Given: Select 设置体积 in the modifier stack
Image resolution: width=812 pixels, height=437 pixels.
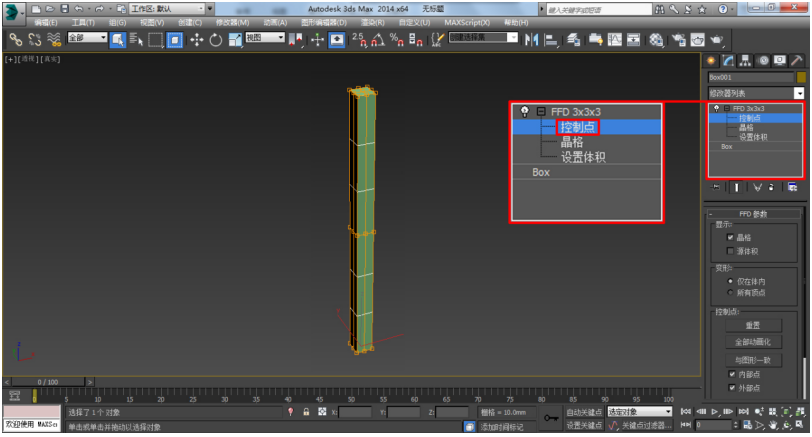Looking at the screenshot, I should tap(753, 136).
